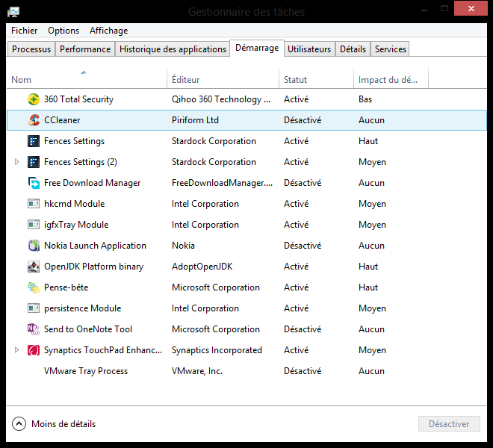Click the Nokia Launch Application icon
The image size is (493, 448).
(34, 246)
